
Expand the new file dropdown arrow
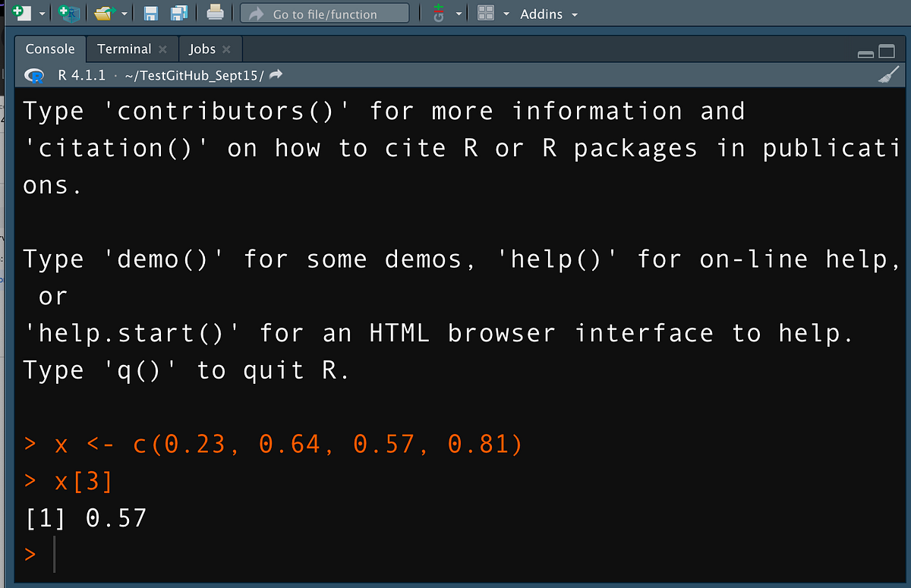[x=40, y=13]
